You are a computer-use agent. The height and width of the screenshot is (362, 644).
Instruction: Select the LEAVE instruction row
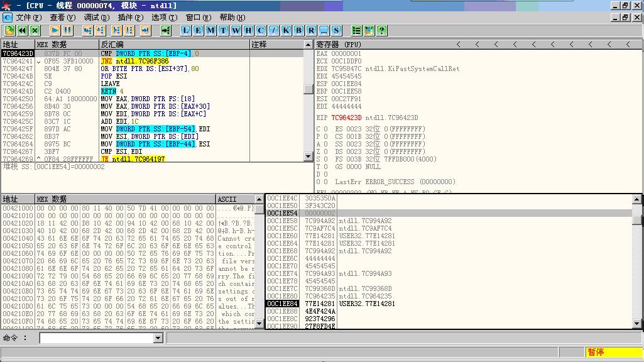tap(153, 84)
